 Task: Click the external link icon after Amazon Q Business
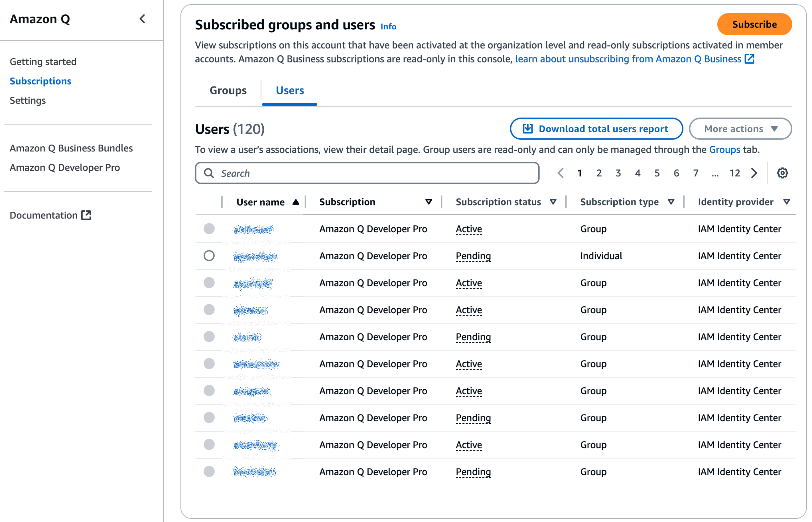pyautogui.click(x=750, y=59)
